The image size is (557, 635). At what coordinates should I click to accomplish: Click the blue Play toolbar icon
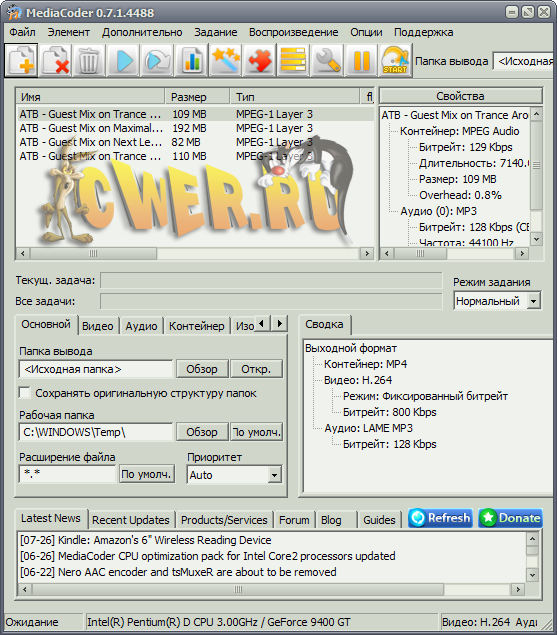click(x=124, y=60)
